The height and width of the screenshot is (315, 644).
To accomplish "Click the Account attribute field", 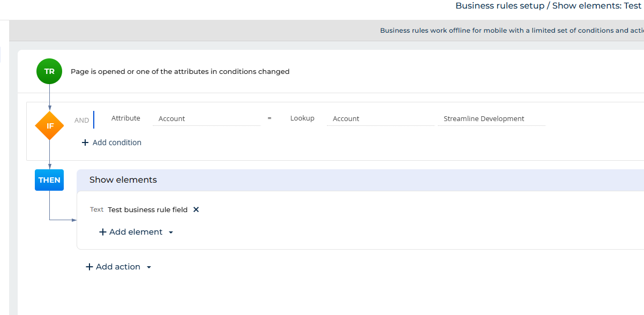I will pos(206,119).
